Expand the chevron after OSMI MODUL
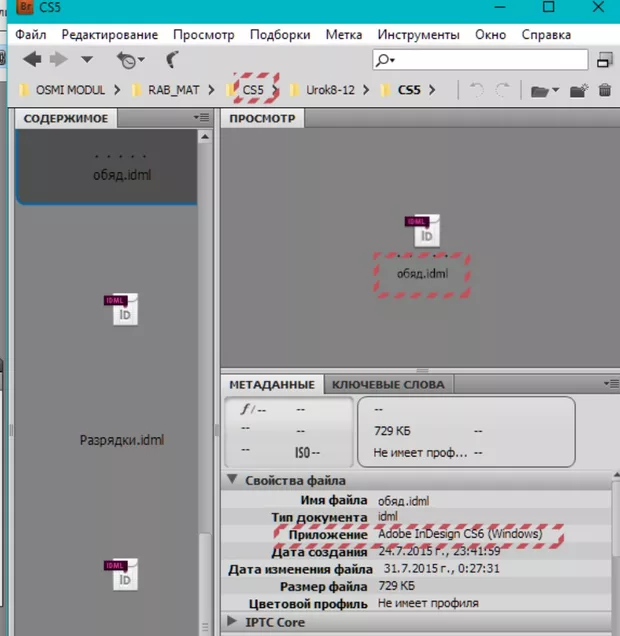620x636 pixels. (117, 90)
